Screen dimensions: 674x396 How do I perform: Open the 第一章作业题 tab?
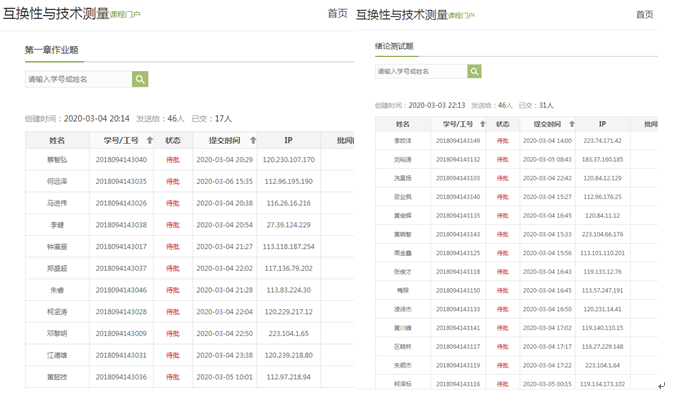tap(52, 50)
